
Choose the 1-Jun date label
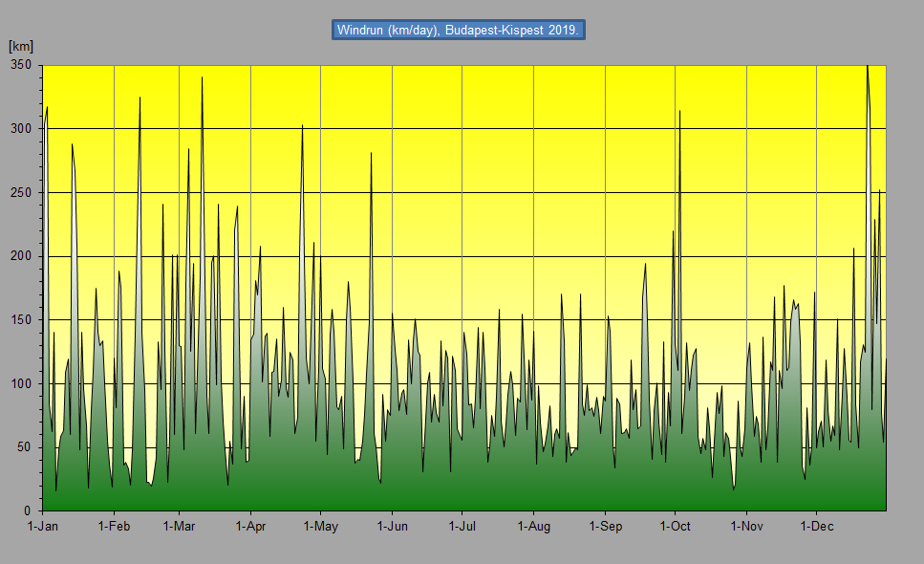[x=392, y=527]
